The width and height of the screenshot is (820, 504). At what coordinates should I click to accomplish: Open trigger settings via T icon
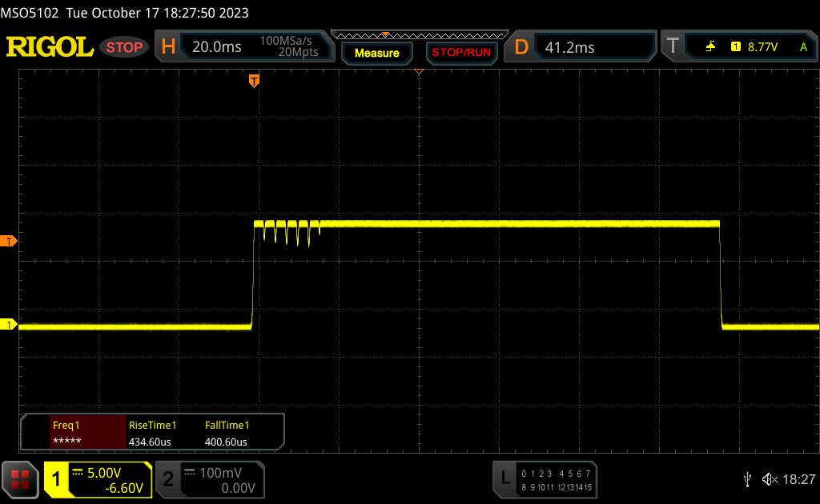(x=673, y=47)
